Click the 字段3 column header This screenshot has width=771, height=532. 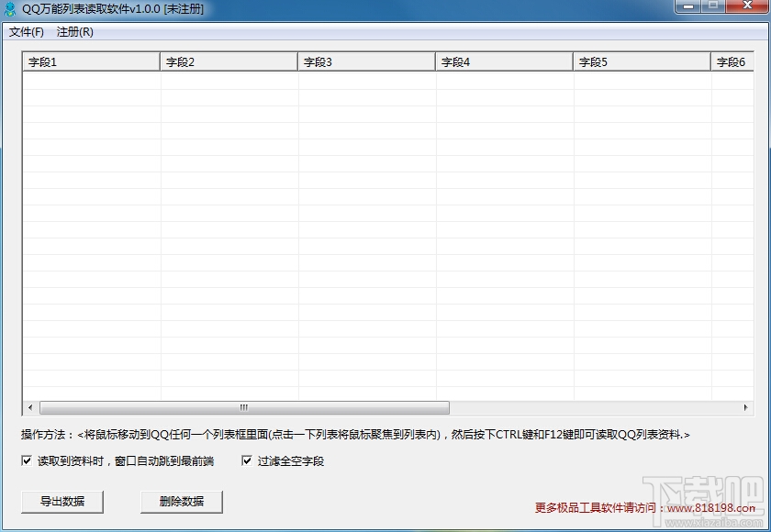pos(367,61)
